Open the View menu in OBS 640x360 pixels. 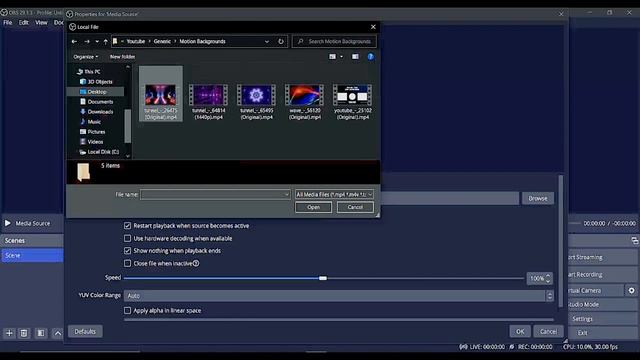(41, 22)
